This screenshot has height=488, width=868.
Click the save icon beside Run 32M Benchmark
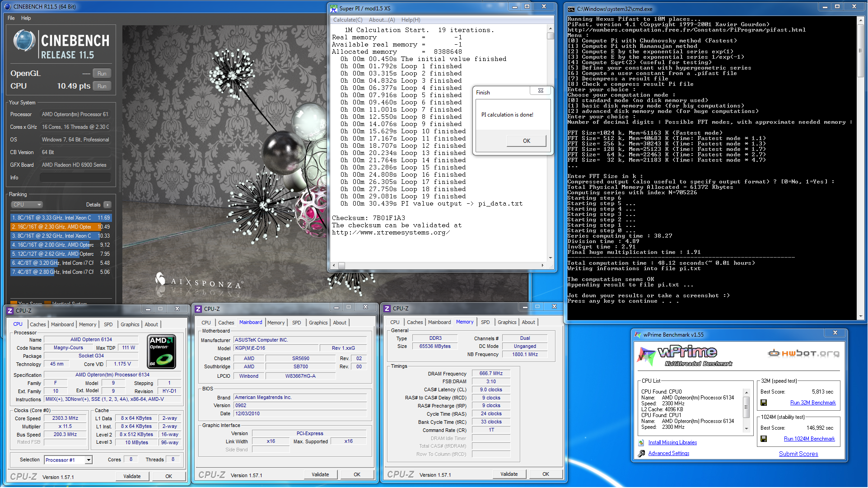pos(764,403)
